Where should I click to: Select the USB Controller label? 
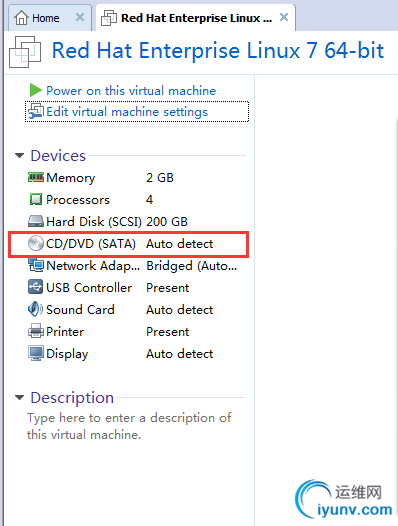[89, 288]
